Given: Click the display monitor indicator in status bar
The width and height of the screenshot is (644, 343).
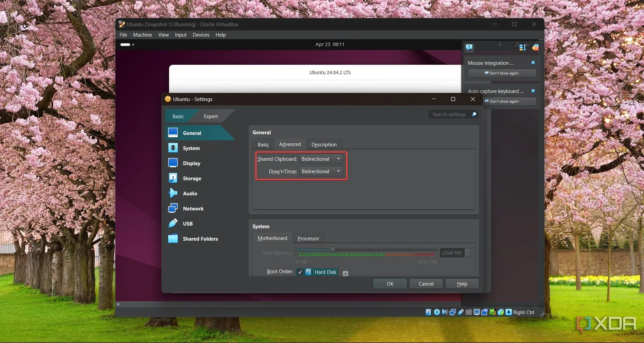Looking at the screenshot, I should click(477, 312).
